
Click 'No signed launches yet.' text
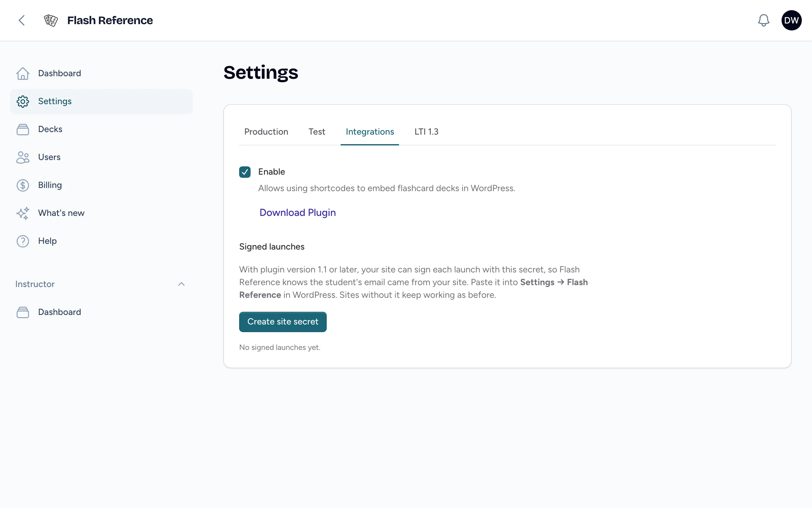[x=280, y=347]
